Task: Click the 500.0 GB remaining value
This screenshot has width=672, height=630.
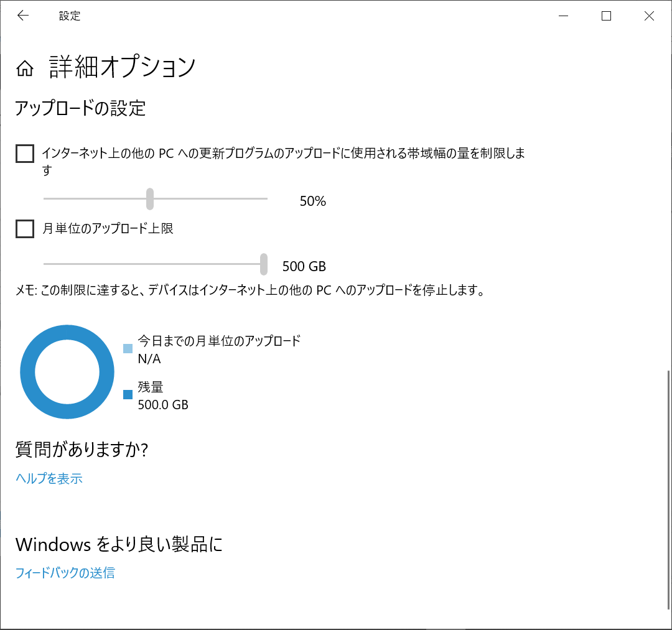Action: point(163,405)
